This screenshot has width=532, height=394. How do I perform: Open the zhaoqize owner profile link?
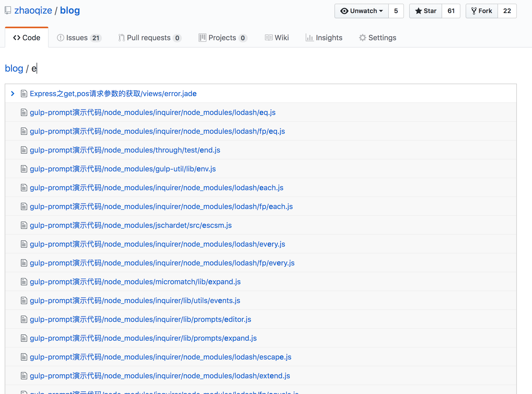pos(33,10)
